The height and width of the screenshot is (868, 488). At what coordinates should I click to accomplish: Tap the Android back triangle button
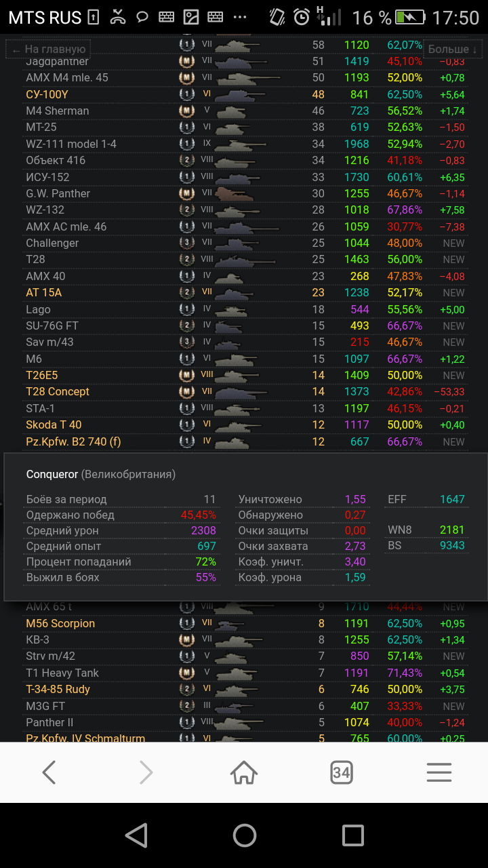(x=136, y=835)
